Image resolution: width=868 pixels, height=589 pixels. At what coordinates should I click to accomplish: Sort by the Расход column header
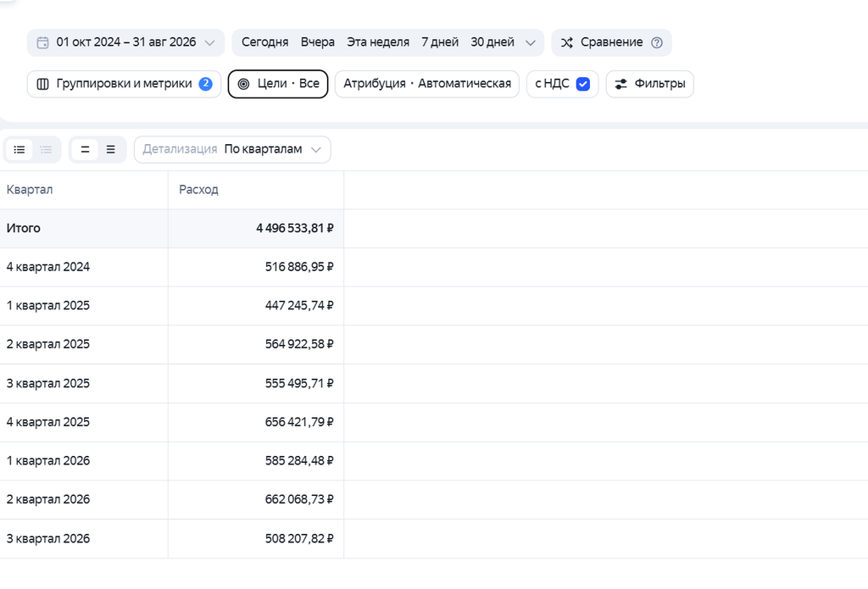click(x=198, y=190)
